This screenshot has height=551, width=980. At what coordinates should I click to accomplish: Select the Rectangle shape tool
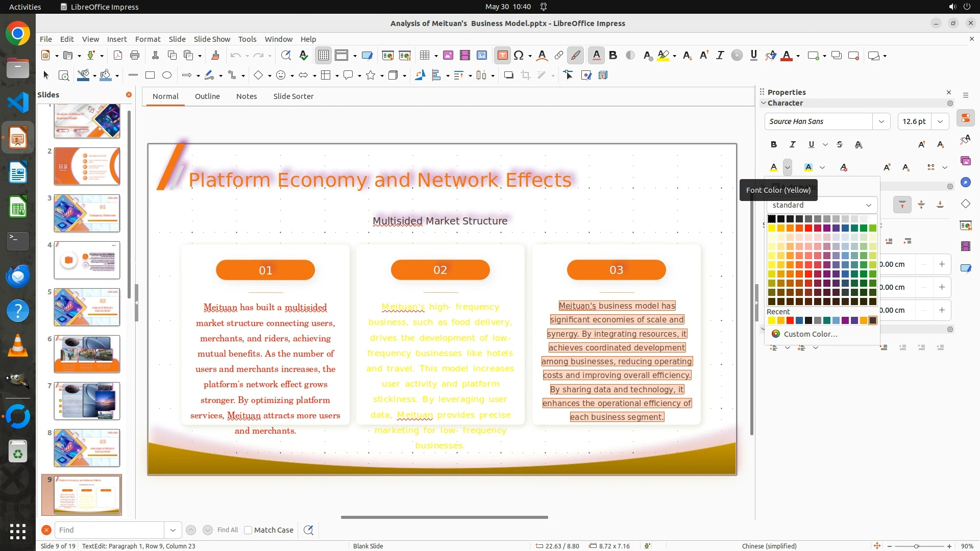[150, 76]
